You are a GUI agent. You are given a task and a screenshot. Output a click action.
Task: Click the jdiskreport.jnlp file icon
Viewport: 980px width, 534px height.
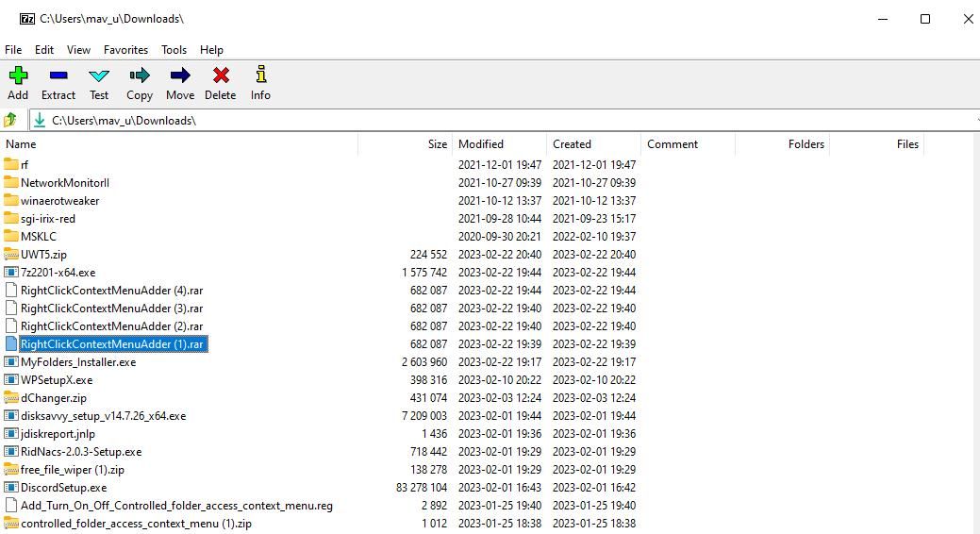[x=10, y=433]
